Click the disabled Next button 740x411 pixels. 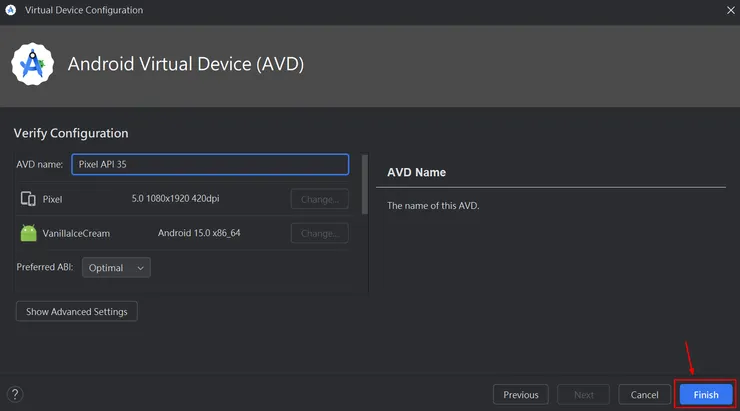tap(583, 394)
